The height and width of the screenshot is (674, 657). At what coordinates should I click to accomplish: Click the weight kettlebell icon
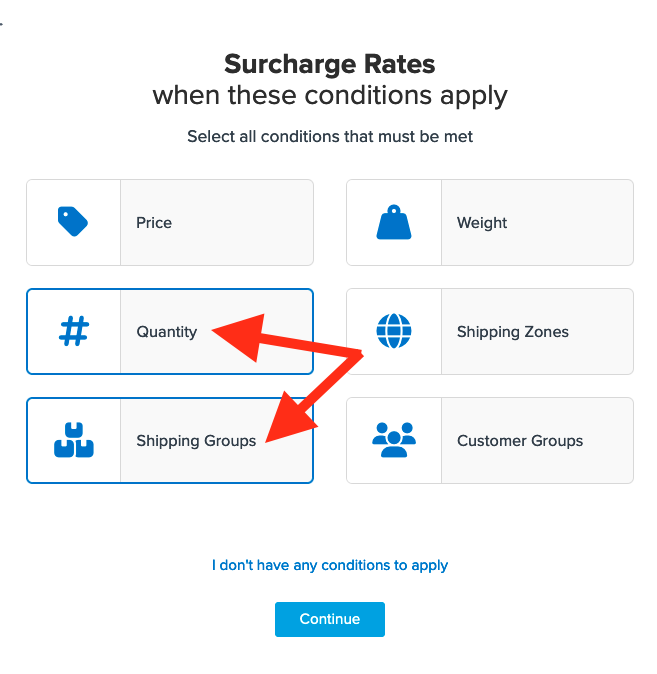pyautogui.click(x=393, y=222)
